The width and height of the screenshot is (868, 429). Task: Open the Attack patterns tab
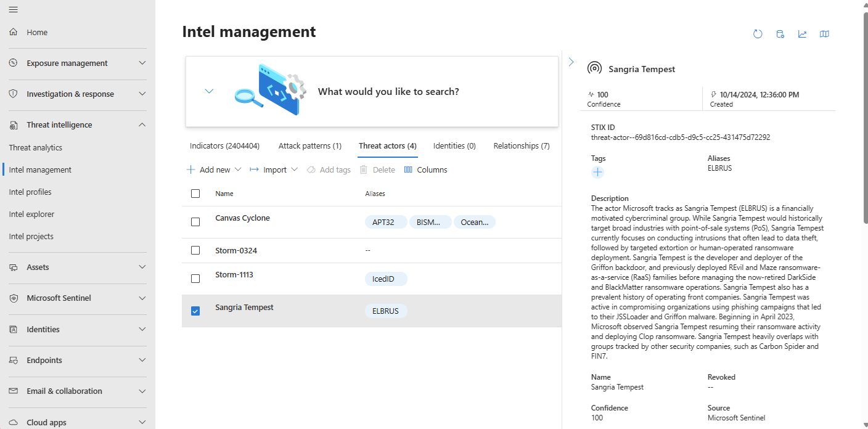[309, 146]
